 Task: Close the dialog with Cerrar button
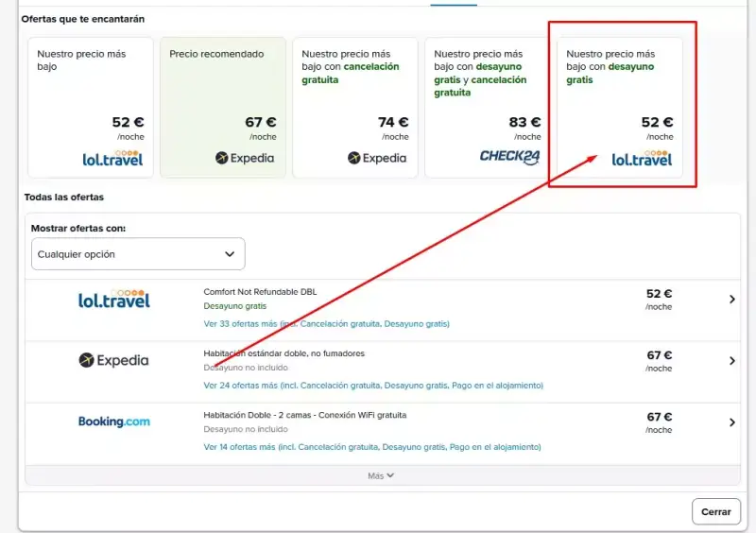click(x=716, y=512)
